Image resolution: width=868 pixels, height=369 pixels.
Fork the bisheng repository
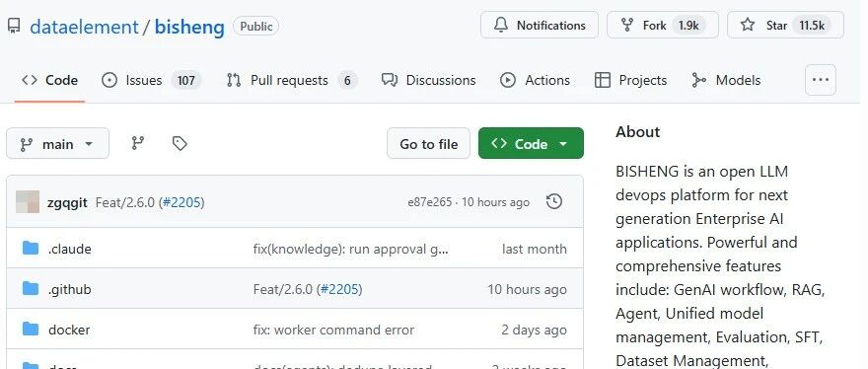(x=662, y=25)
